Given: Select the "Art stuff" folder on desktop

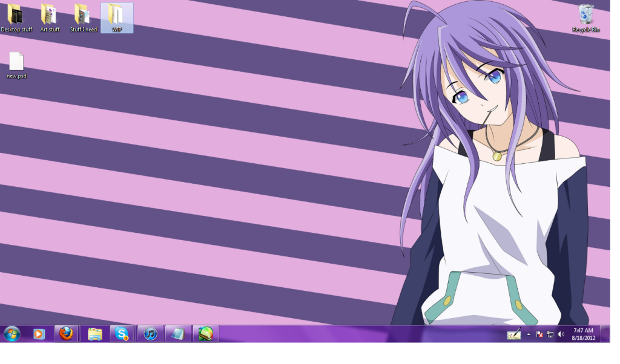Looking at the screenshot, I should click(x=50, y=18).
